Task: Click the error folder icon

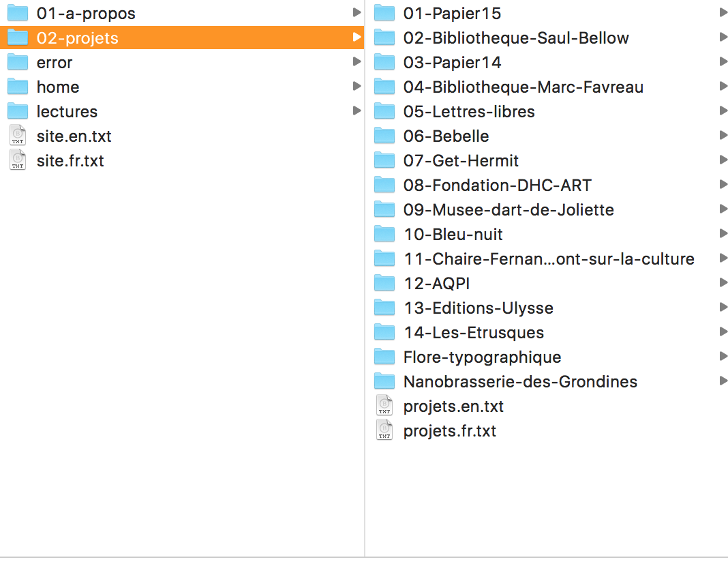Action: (18, 62)
